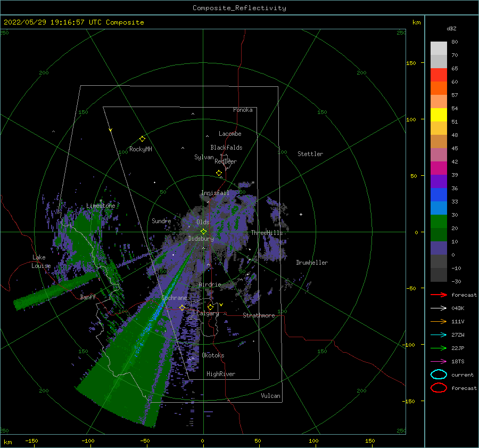Click the 150 tick label on right axis

(x=411, y=63)
